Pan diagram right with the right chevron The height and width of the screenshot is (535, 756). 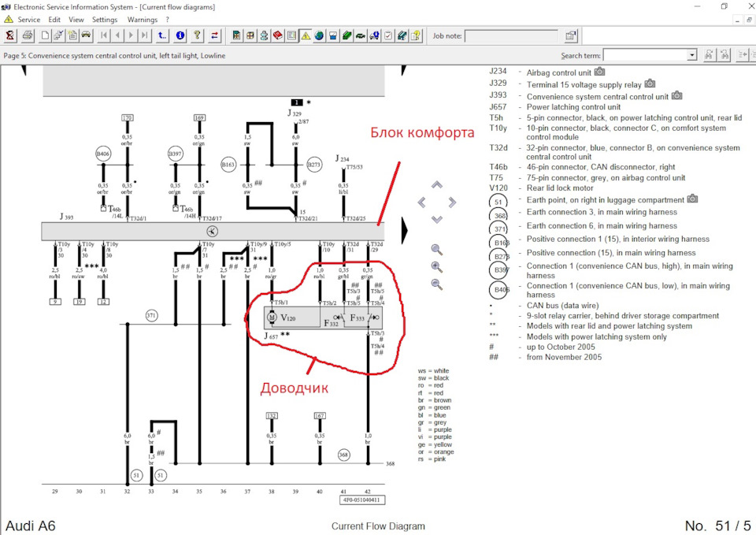pyautogui.click(x=452, y=202)
